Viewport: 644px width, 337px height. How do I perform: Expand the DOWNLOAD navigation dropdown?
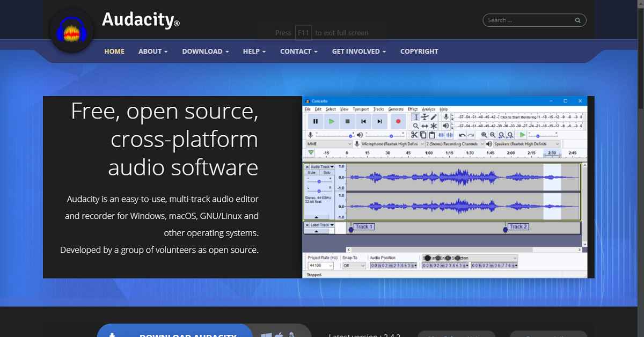point(205,52)
